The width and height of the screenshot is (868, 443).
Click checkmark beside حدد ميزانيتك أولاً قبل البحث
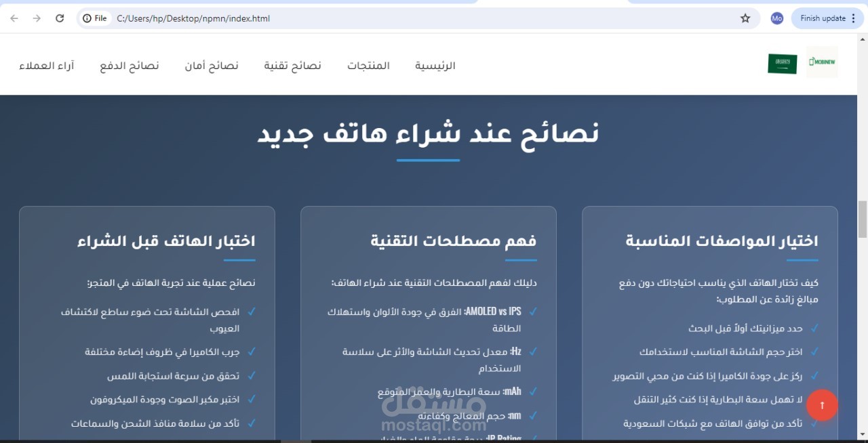814,328
